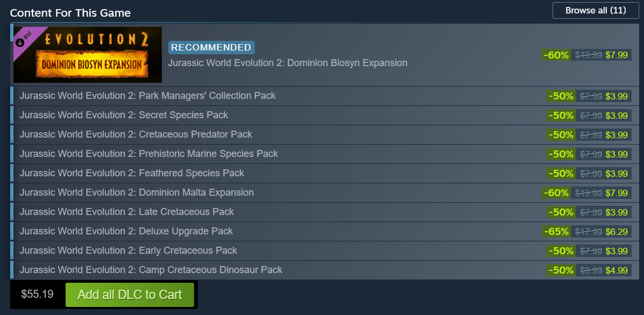Click the RECOMMENDED label badge
Viewport: 644px width, 315px height.
pyautogui.click(x=211, y=47)
